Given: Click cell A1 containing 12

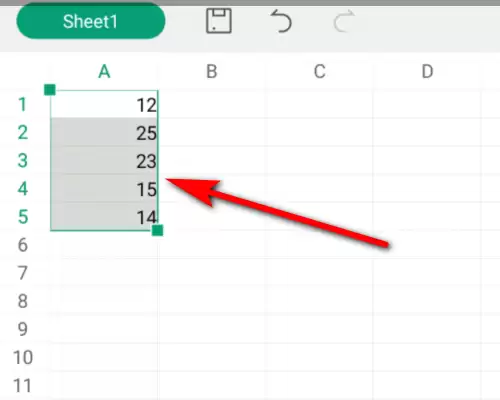Looking at the screenshot, I should coord(104,104).
